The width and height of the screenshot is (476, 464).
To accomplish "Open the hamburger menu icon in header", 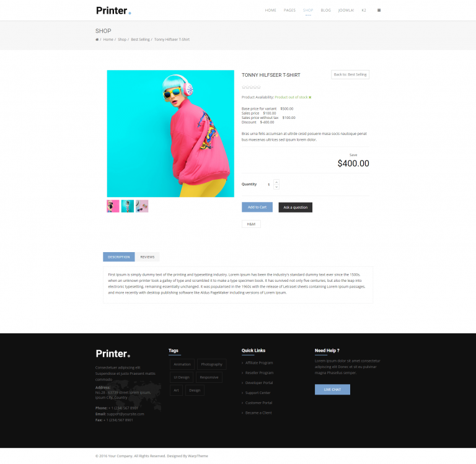I will tap(379, 11).
